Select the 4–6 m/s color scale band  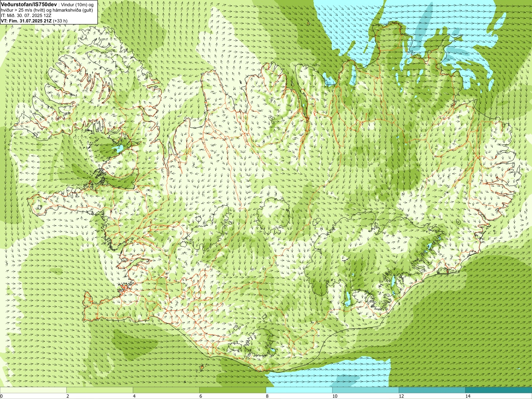click(x=166, y=390)
